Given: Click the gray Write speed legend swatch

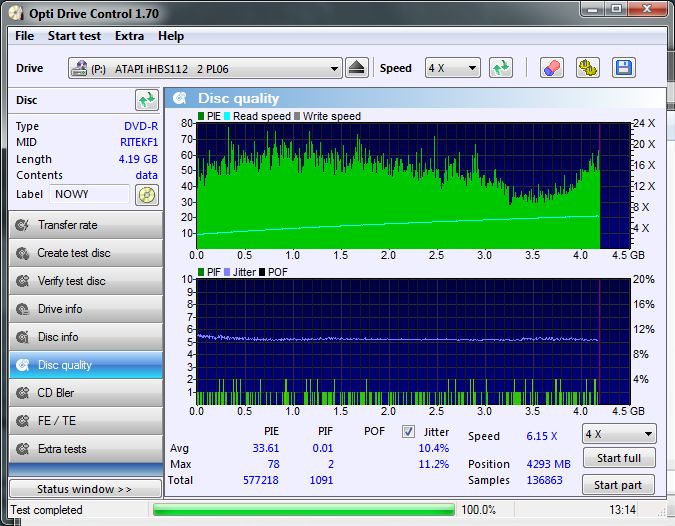Looking at the screenshot, I should [x=297, y=116].
